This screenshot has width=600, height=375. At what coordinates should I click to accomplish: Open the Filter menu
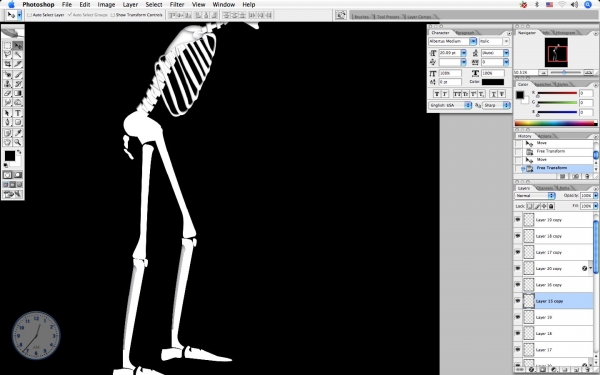coord(177,5)
